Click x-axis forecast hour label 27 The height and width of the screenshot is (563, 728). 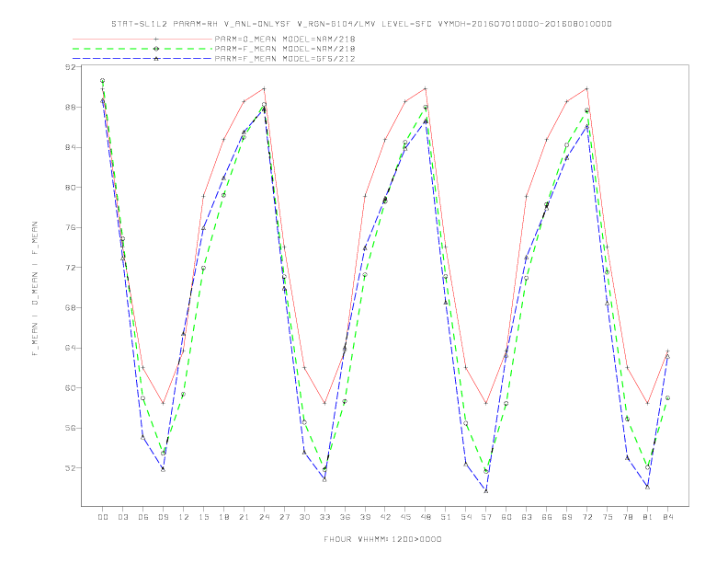coord(284,517)
